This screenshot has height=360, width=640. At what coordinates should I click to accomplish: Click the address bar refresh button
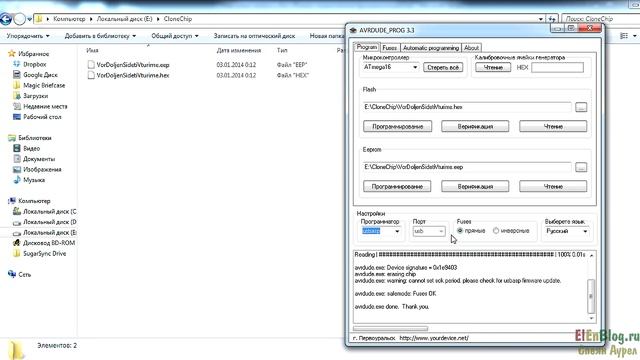click(x=552, y=19)
